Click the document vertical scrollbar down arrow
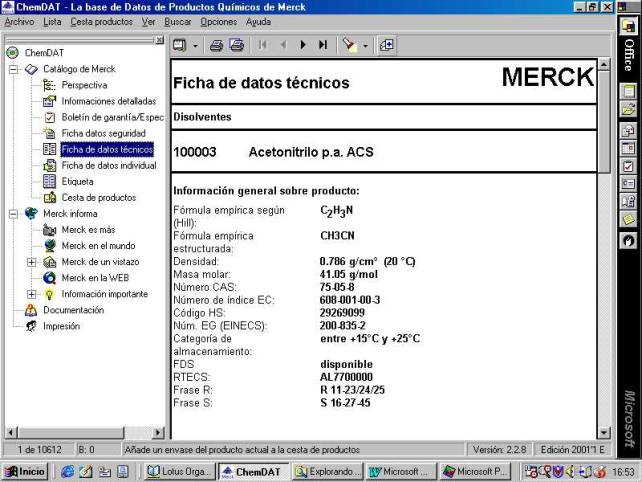The width and height of the screenshot is (642, 482). [605, 432]
